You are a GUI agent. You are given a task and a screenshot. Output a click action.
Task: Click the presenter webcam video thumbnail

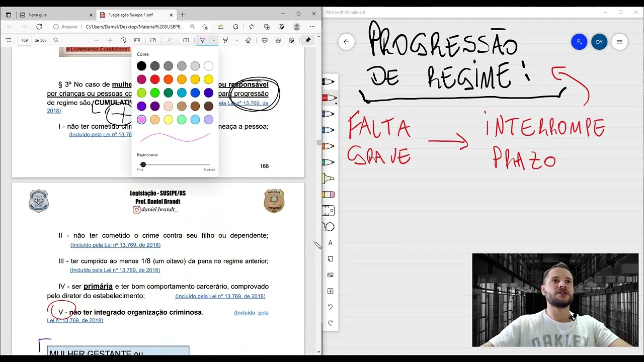pyautogui.click(x=555, y=300)
